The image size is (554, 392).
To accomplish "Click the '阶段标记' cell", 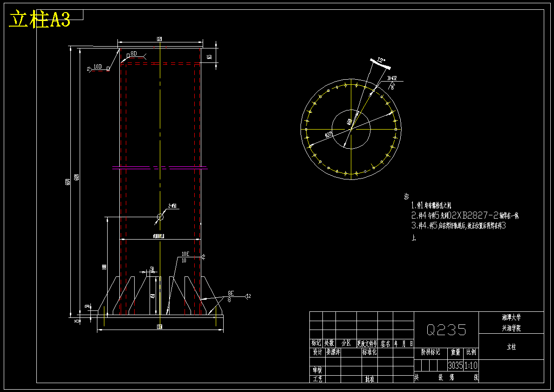I will 431,352.
